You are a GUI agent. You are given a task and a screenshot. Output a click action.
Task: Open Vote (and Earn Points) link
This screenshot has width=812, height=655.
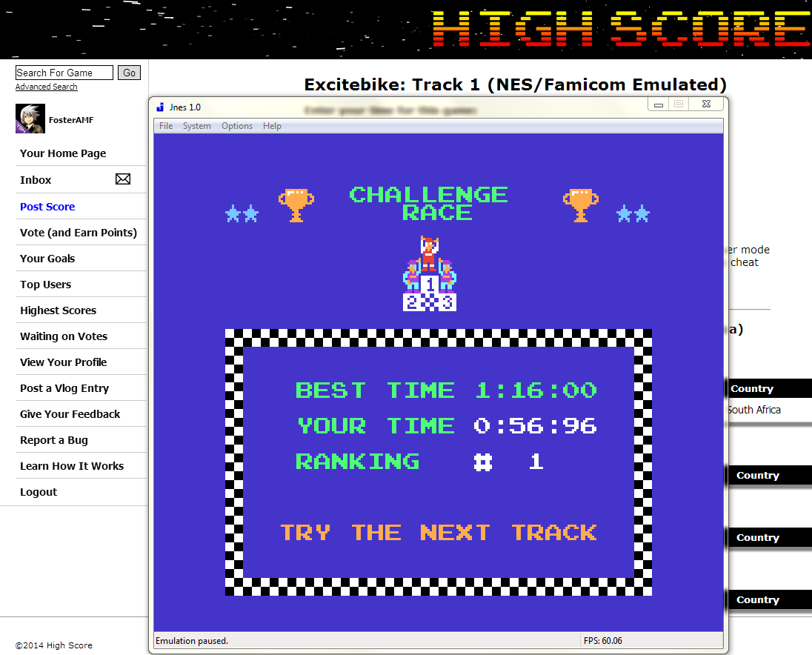click(79, 233)
